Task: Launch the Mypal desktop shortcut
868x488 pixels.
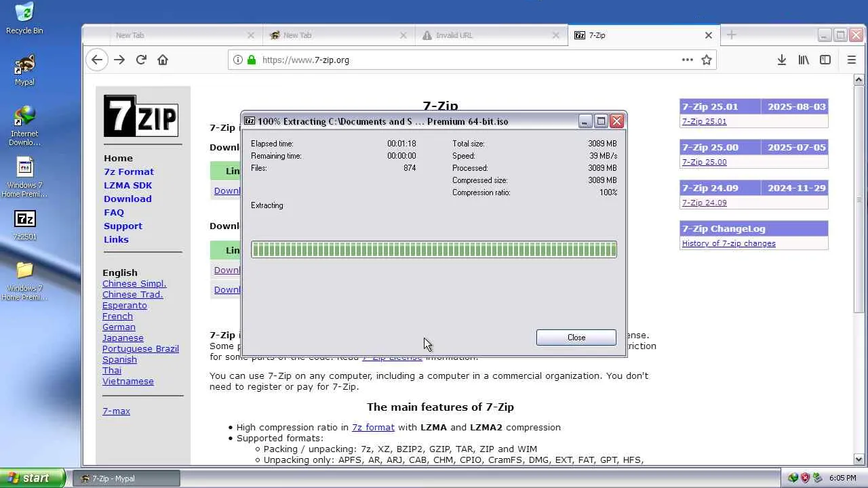Action: (x=24, y=70)
